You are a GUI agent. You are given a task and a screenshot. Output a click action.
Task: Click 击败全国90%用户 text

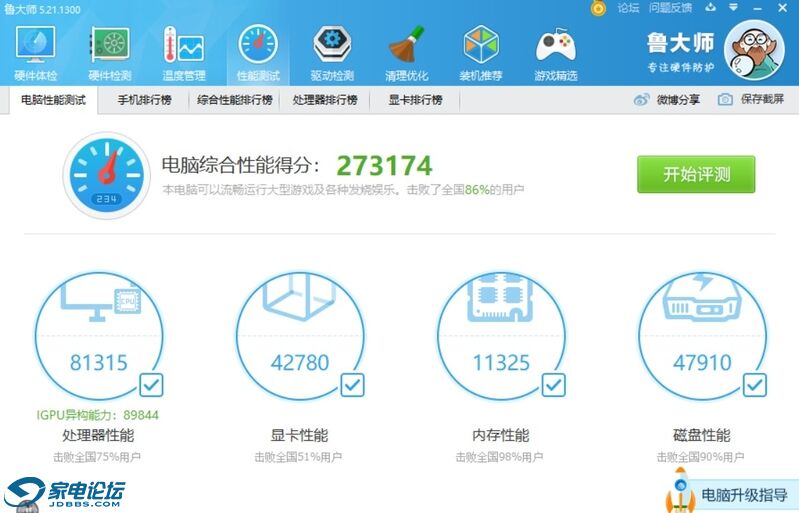point(700,457)
